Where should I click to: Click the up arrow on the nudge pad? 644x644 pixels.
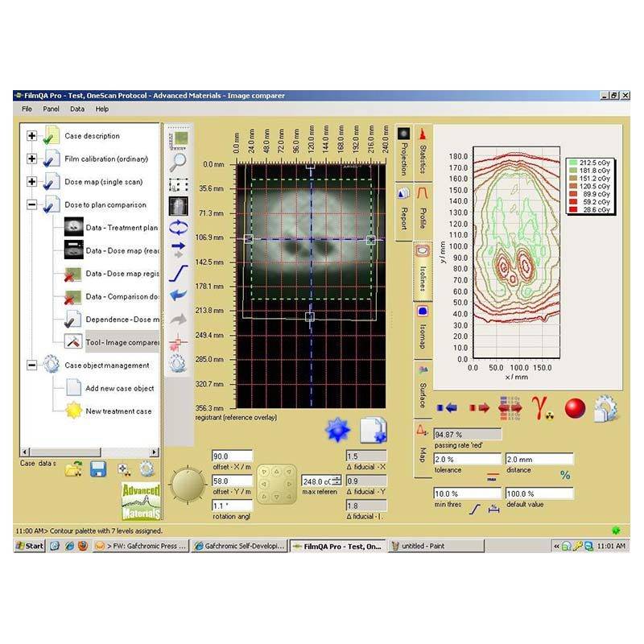point(276,472)
